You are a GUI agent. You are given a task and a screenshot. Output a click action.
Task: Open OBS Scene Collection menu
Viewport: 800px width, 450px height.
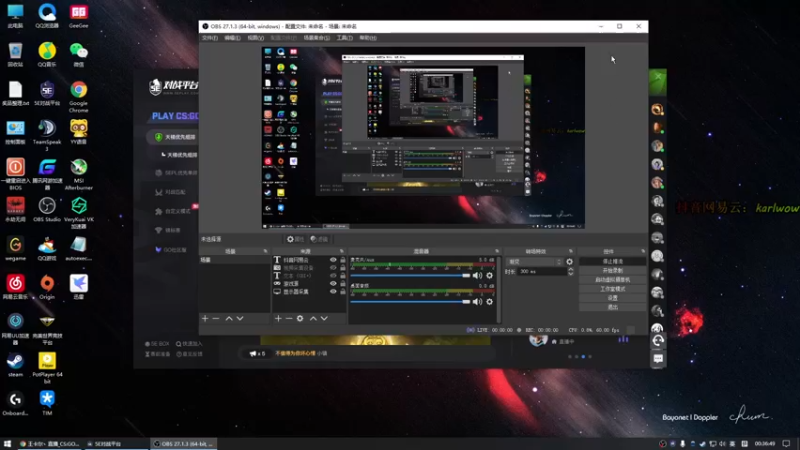pyautogui.click(x=316, y=38)
